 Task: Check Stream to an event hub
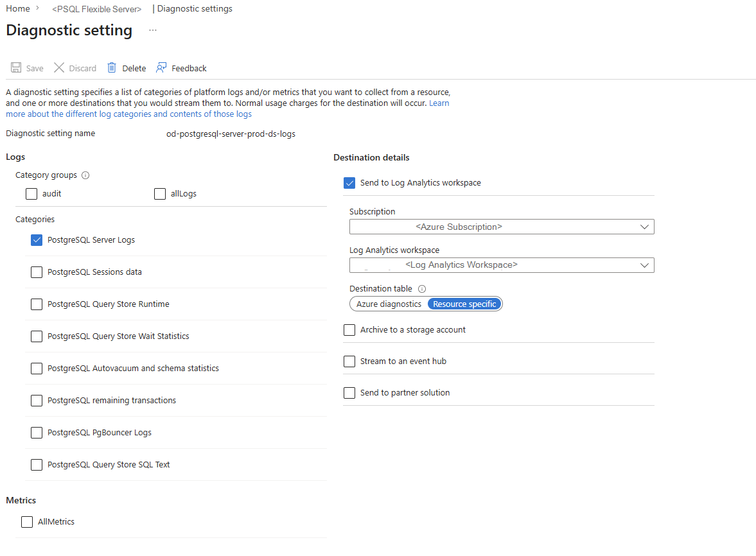[349, 361]
